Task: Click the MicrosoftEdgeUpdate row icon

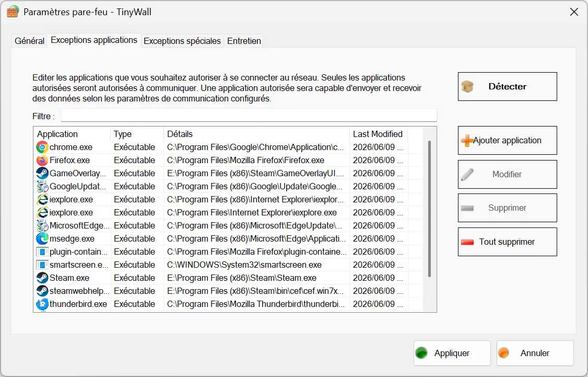Action: [x=42, y=226]
